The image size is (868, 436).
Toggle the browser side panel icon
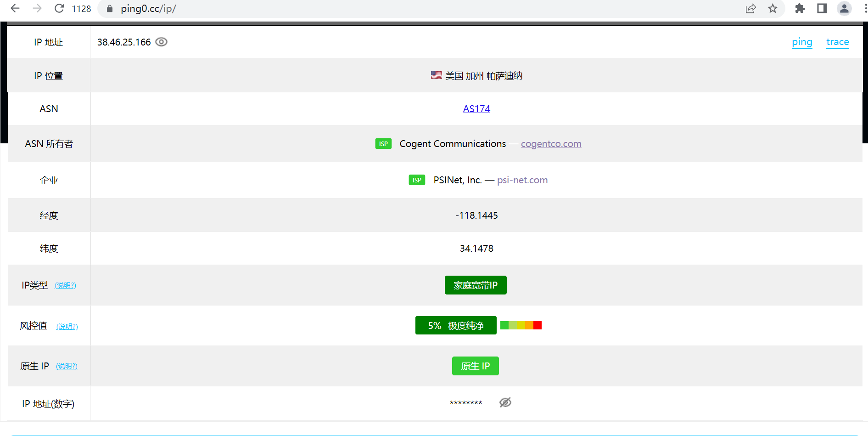822,8
